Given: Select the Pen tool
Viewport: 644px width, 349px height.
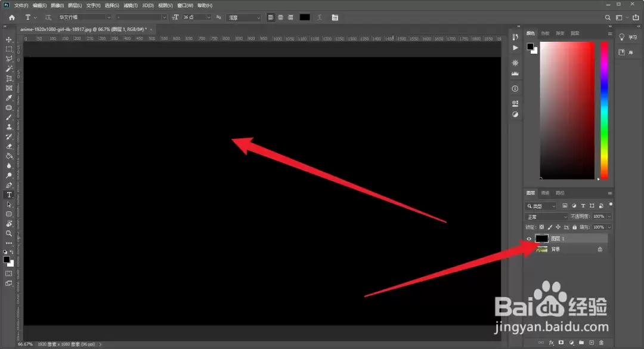Looking at the screenshot, I should [8, 185].
